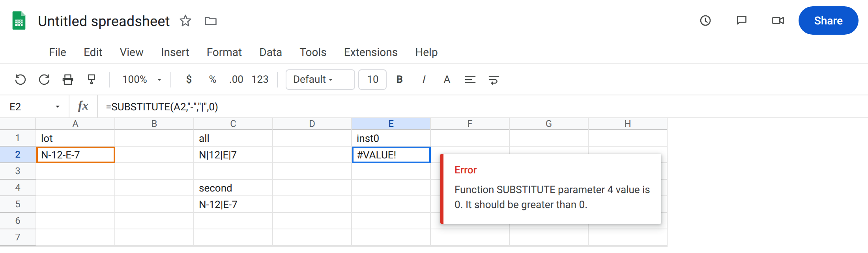Viewport: 868px width, 253px height.
Task: Select column C header
Action: tap(233, 124)
